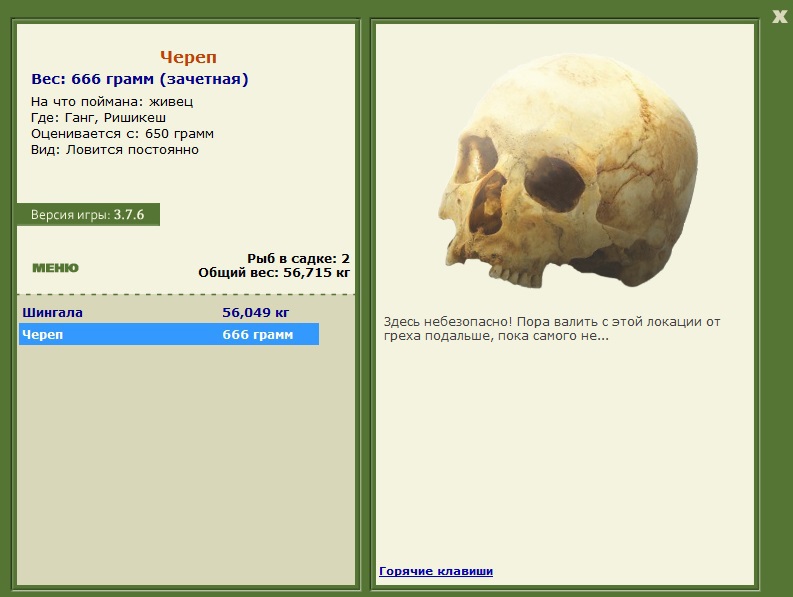Click the Череп title heading

click(x=188, y=57)
